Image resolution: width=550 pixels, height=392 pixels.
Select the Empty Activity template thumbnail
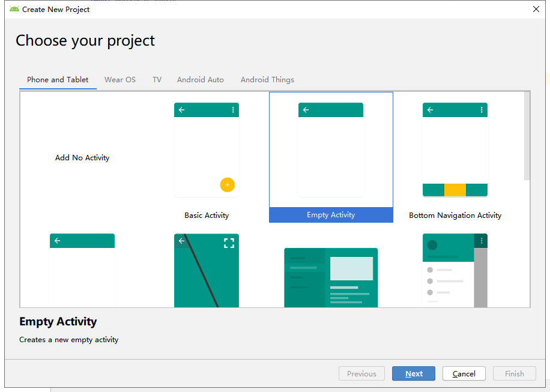point(331,149)
